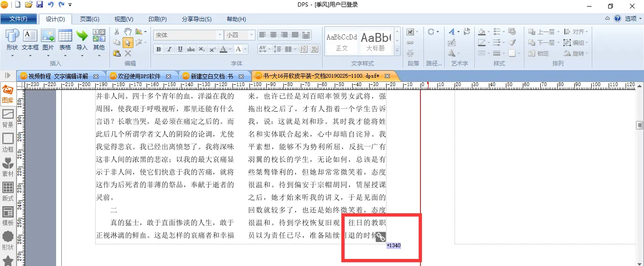Screen dimensions: 644x266
Task: Switch to the 分享导出(S) ribbon tab
Action: 197,19
